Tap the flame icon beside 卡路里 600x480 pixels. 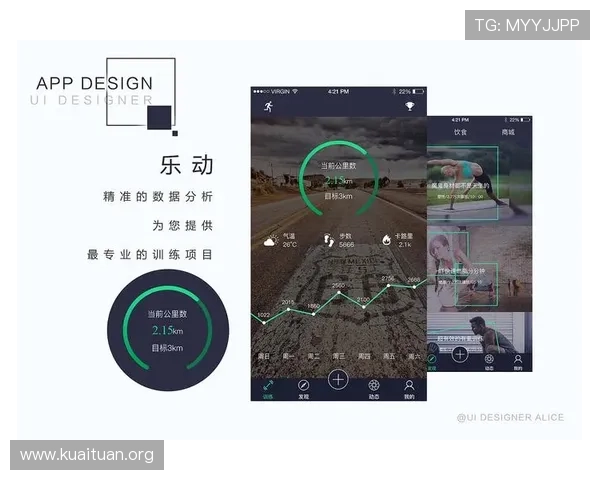click(386, 240)
